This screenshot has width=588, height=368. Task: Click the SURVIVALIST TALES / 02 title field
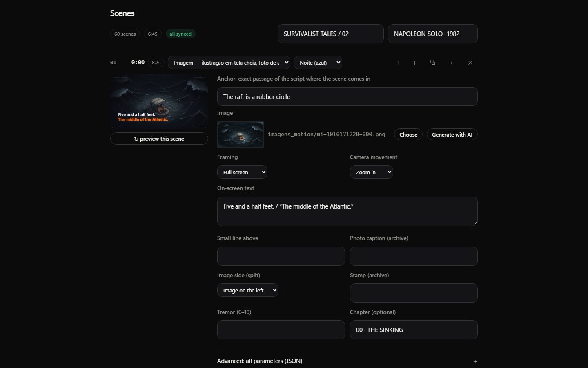tap(331, 34)
